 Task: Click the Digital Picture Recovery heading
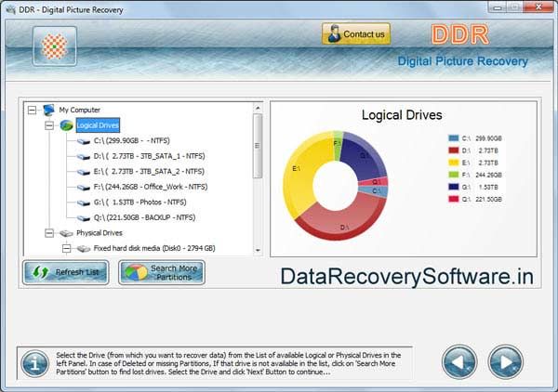(x=462, y=61)
